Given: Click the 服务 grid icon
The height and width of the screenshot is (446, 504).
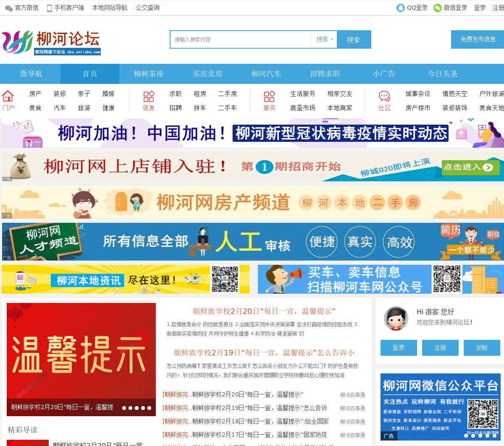Looking at the screenshot, I should pyautogui.click(x=269, y=97).
